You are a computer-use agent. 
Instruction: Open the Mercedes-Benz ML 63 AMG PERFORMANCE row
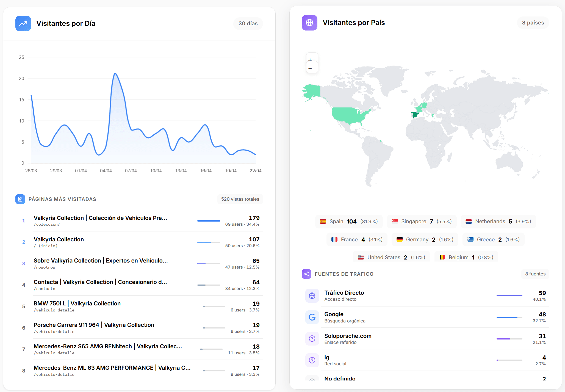point(139,371)
